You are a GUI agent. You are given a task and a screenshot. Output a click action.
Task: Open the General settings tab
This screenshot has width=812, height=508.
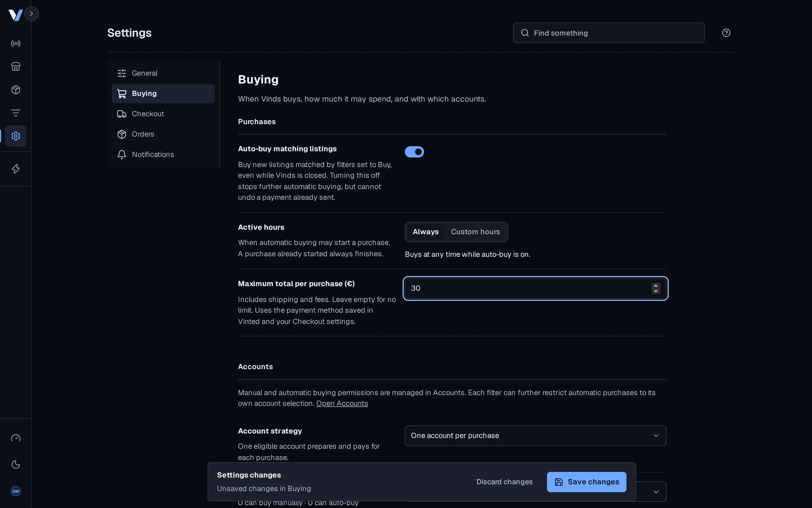[x=163, y=73]
